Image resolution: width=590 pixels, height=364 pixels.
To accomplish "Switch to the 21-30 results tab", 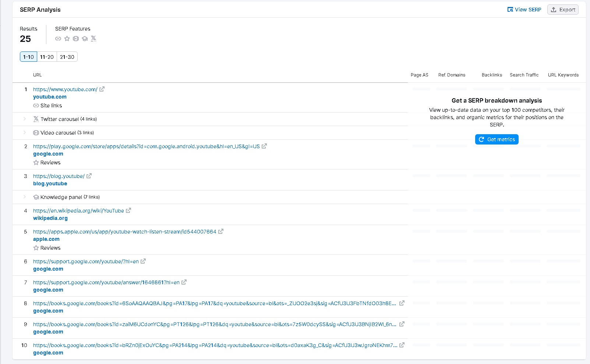I will [67, 57].
